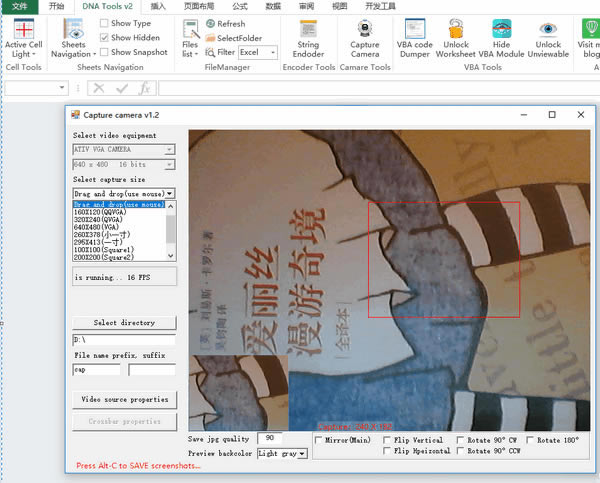This screenshot has width=600, height=483.
Task: Open the VBA code Dumper
Action: [414, 39]
